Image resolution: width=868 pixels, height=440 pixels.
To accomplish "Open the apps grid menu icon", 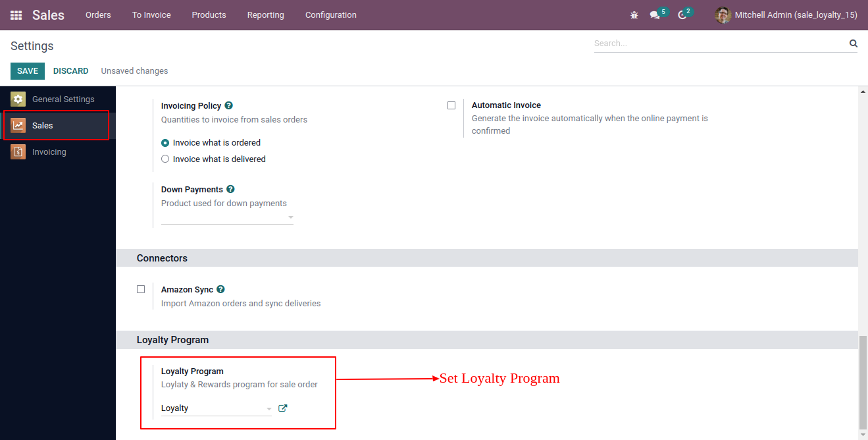I will [x=16, y=14].
